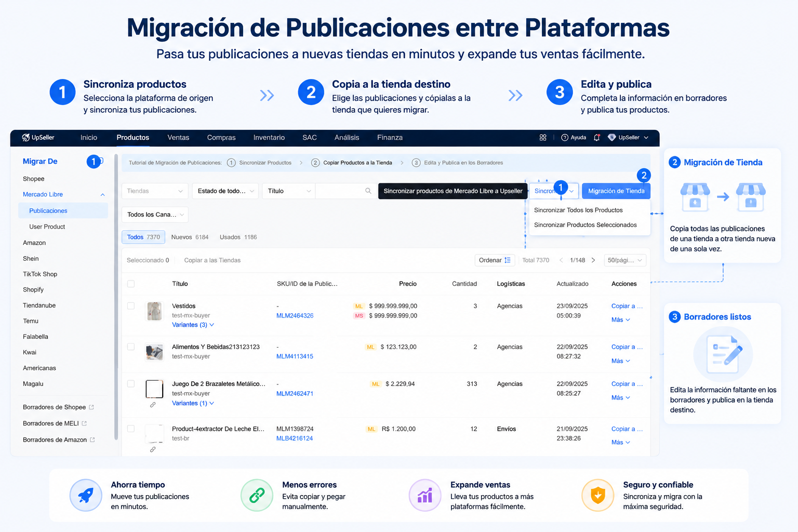Screen dimensions: 798x532
Task: Check the Vestidos row checkbox
Action: pos(131,306)
